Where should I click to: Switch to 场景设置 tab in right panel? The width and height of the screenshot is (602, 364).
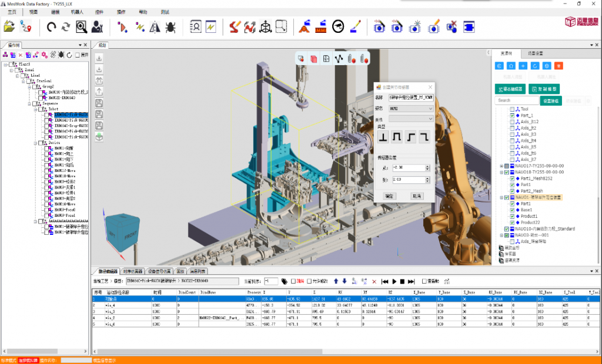pos(535,53)
